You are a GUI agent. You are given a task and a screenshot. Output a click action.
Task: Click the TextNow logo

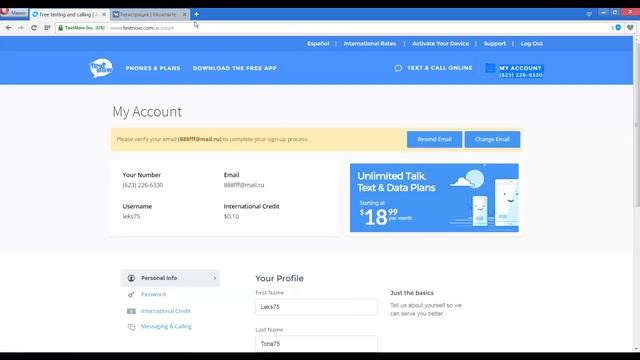click(101, 68)
